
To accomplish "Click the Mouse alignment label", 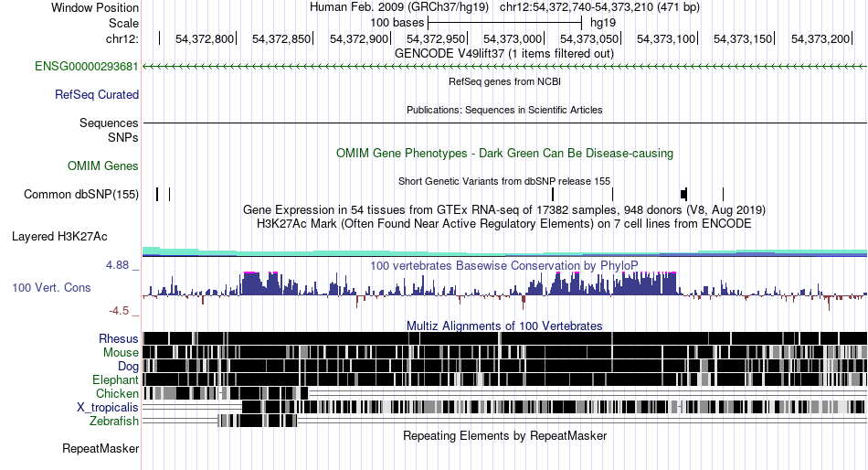I will [x=121, y=353].
